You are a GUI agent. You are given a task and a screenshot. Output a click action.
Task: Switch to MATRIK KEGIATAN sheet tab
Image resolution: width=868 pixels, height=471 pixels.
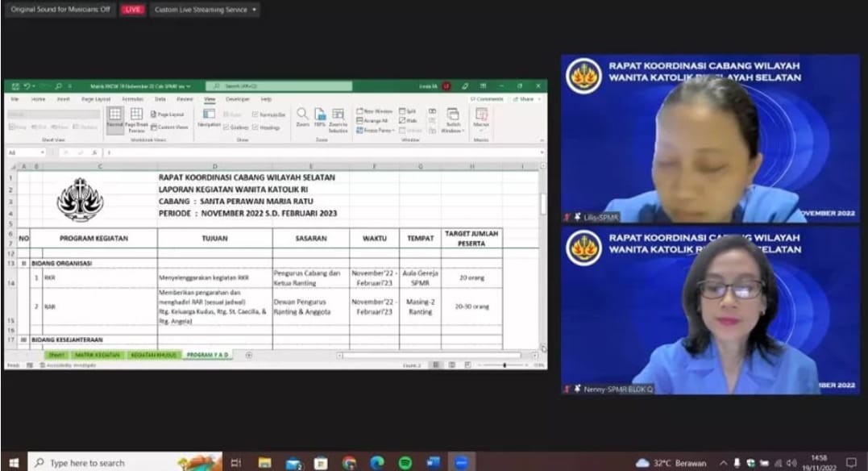(98, 355)
